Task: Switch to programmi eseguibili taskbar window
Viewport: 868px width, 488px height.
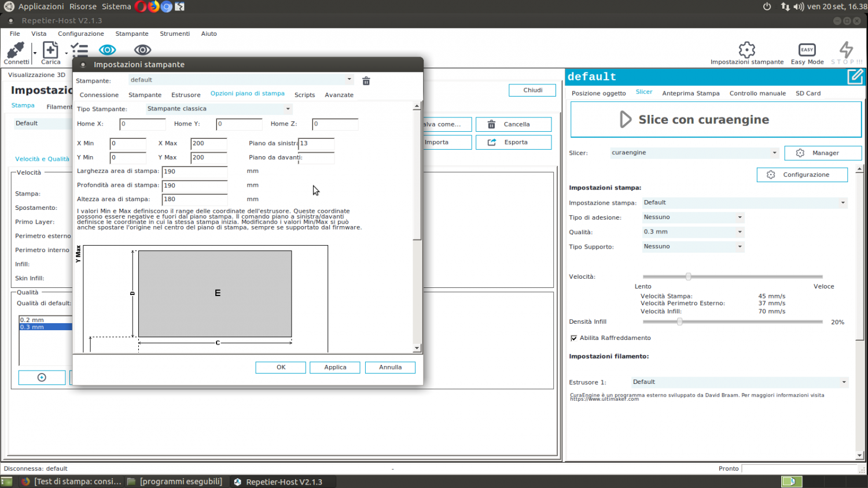Action: click(175, 482)
